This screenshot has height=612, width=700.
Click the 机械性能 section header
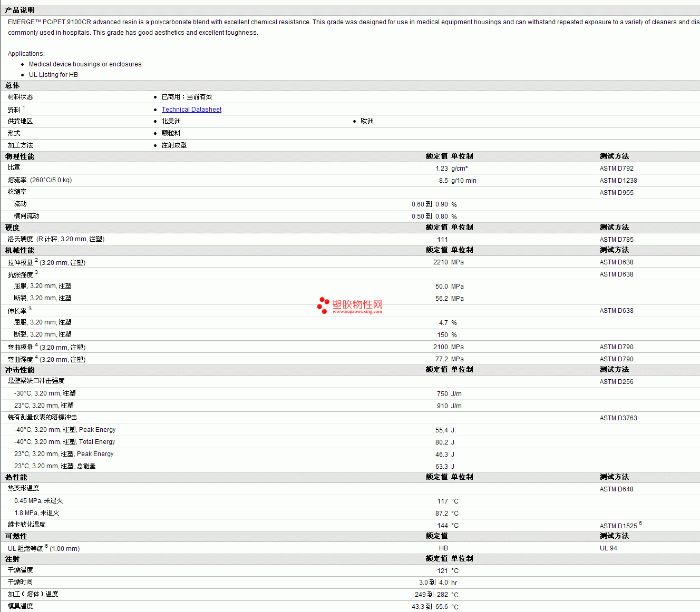point(20,250)
